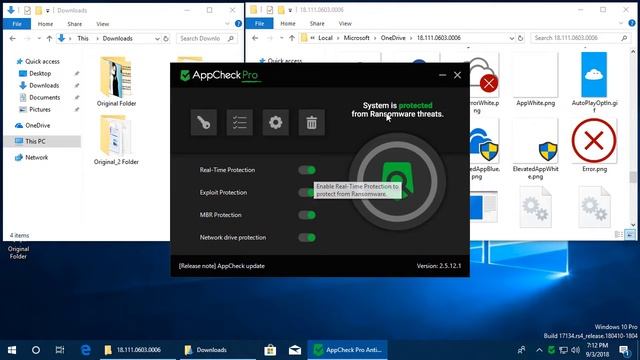Screen dimensions: 640x360
Task: Select the Original Folder item
Action: pos(116,81)
